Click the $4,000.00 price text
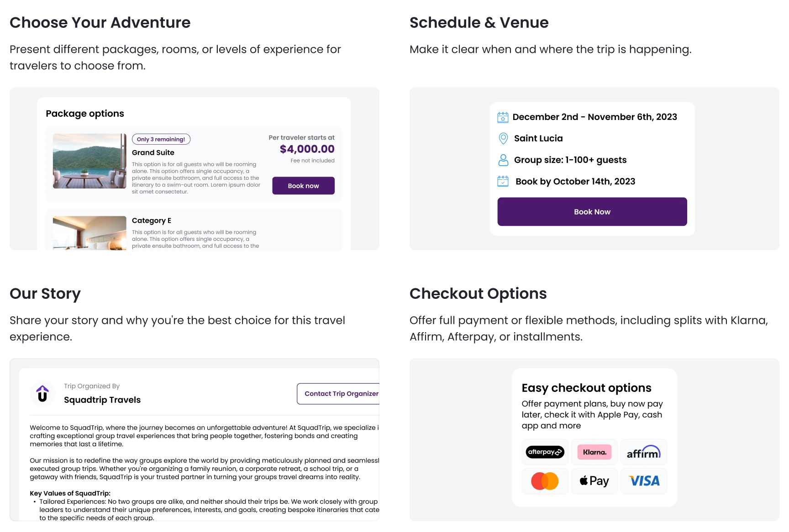789x532 pixels. point(307,149)
